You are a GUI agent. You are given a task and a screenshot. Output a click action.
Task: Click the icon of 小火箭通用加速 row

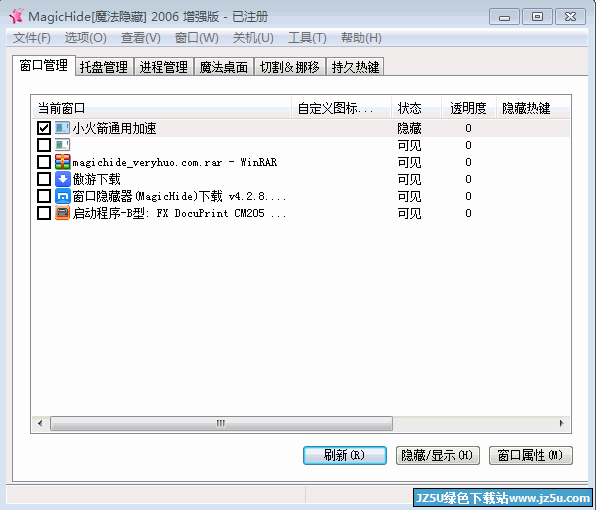tap(62, 128)
